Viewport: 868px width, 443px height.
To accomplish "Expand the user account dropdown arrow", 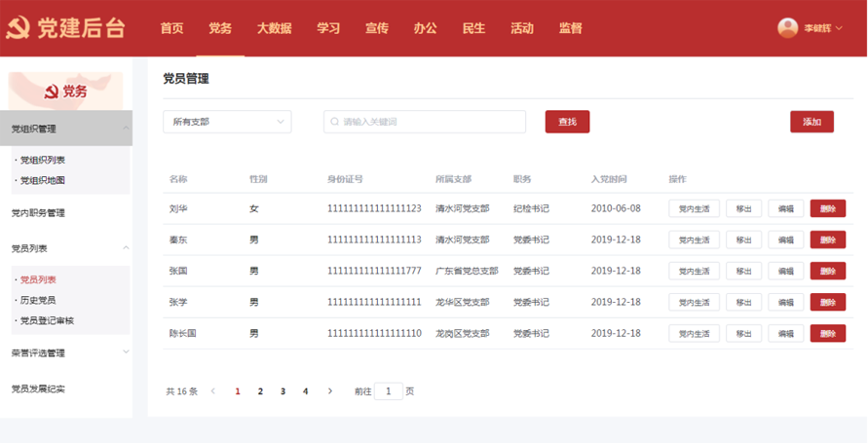I will 839,29.
